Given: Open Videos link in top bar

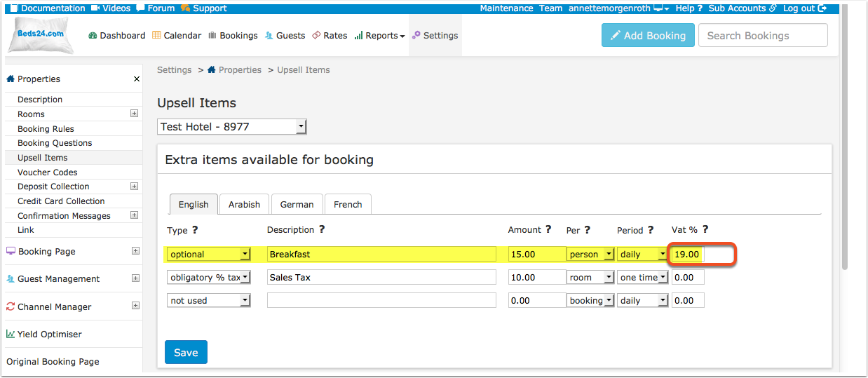Looking at the screenshot, I should coord(111,8).
